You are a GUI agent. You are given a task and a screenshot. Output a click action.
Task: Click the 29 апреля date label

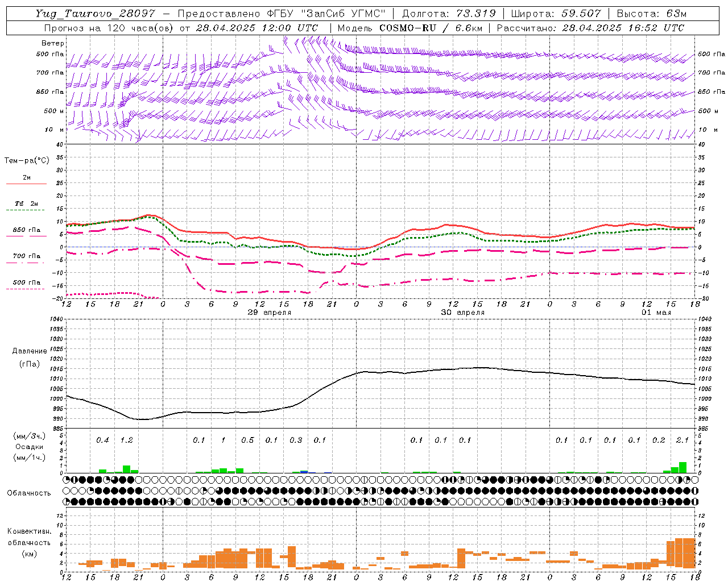pos(270,313)
